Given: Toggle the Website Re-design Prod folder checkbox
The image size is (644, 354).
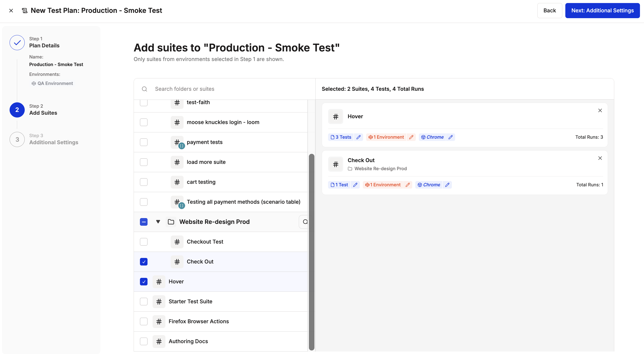Looking at the screenshot, I should pos(144,222).
